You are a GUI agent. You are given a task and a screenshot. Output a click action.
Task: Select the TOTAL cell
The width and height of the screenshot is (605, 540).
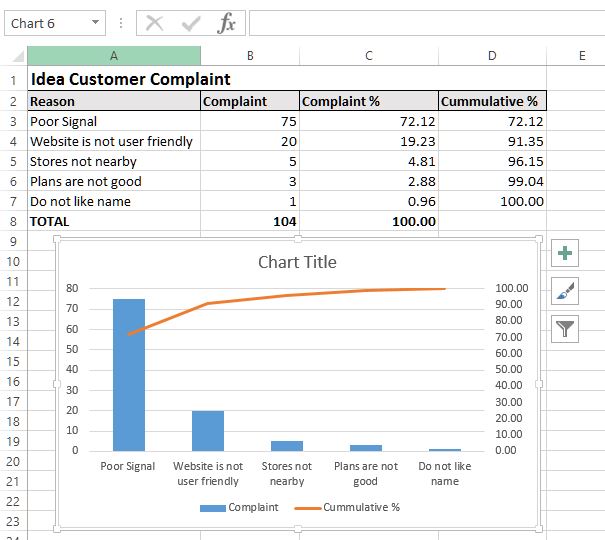point(114,222)
